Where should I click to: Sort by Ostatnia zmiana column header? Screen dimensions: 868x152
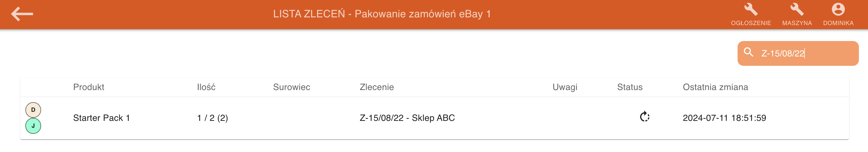[x=715, y=87]
